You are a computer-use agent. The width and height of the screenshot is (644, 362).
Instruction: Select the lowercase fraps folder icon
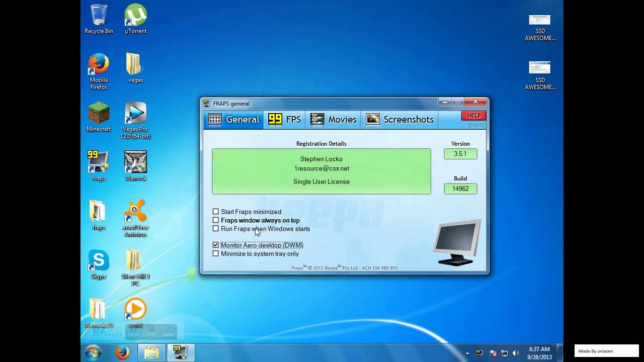click(x=99, y=215)
